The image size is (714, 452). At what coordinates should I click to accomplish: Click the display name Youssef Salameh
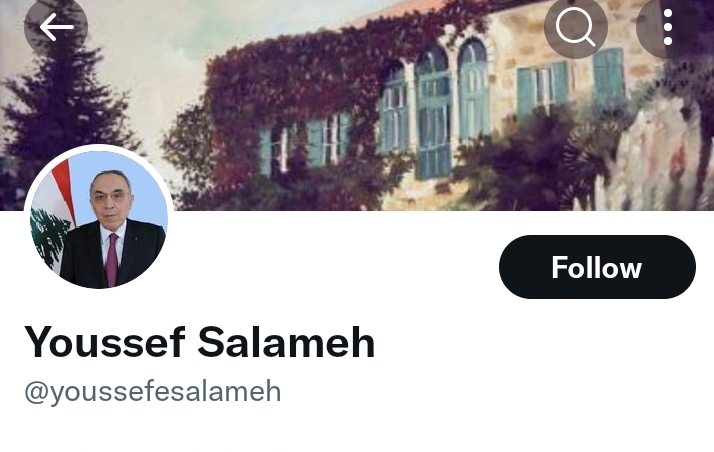[x=199, y=342]
